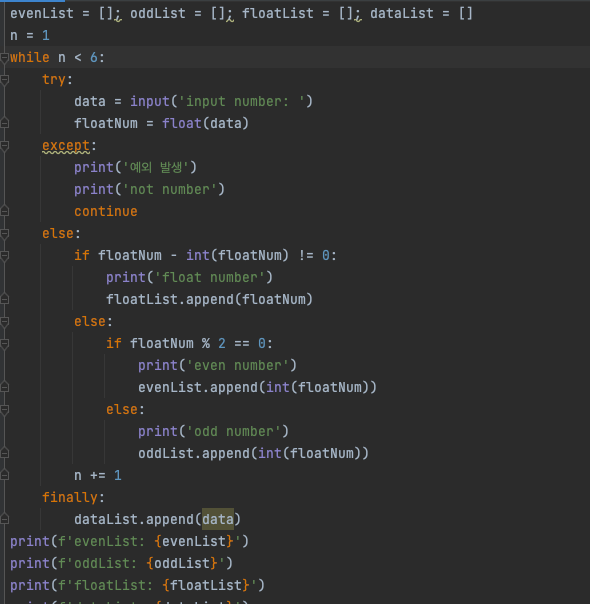The image size is (590, 604).
Task: Click the 'try' keyword
Action: 54,80
